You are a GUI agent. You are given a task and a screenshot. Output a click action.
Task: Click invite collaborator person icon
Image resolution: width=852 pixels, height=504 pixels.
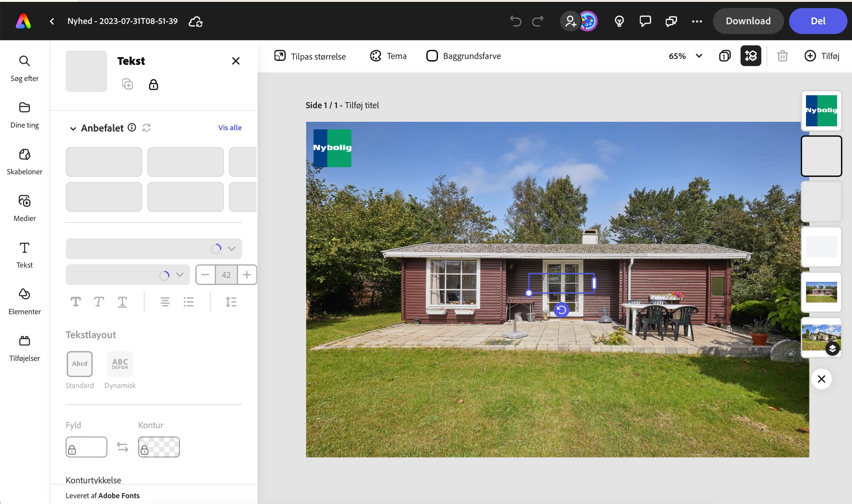coord(570,21)
